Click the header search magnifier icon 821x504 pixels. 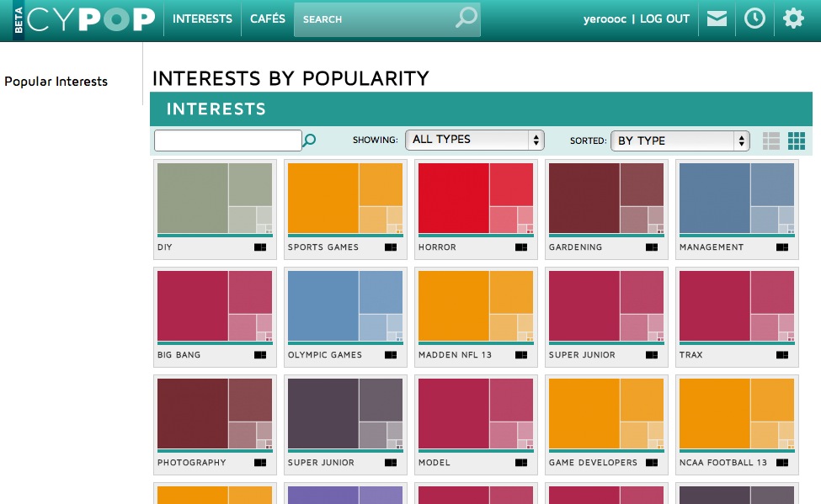point(466,18)
